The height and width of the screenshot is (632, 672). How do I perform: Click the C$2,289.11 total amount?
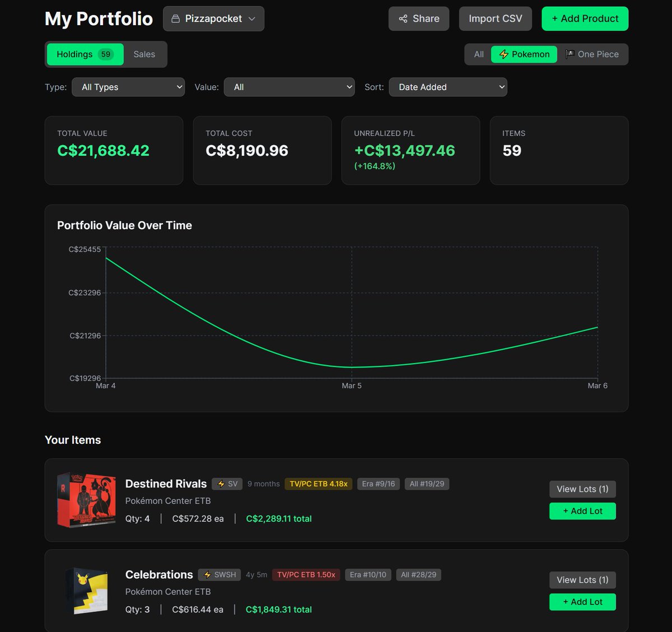point(279,519)
